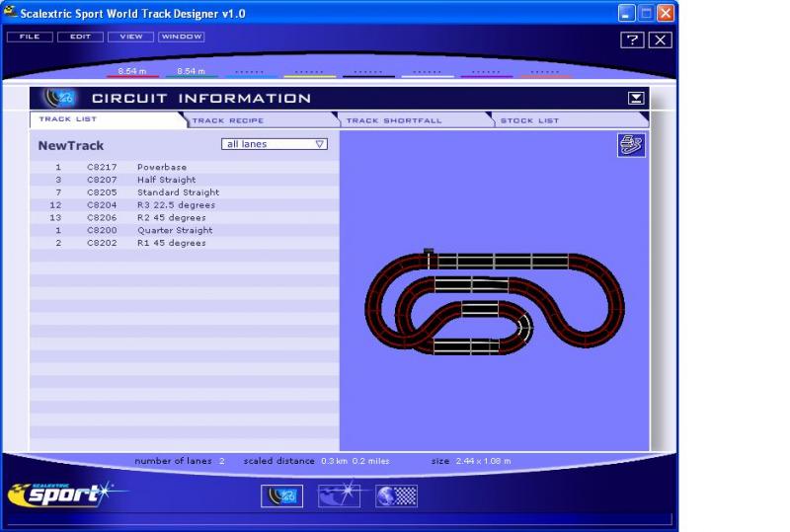Open the WINDOW menu
Viewport: 790px width, 532px height.
pos(181,37)
